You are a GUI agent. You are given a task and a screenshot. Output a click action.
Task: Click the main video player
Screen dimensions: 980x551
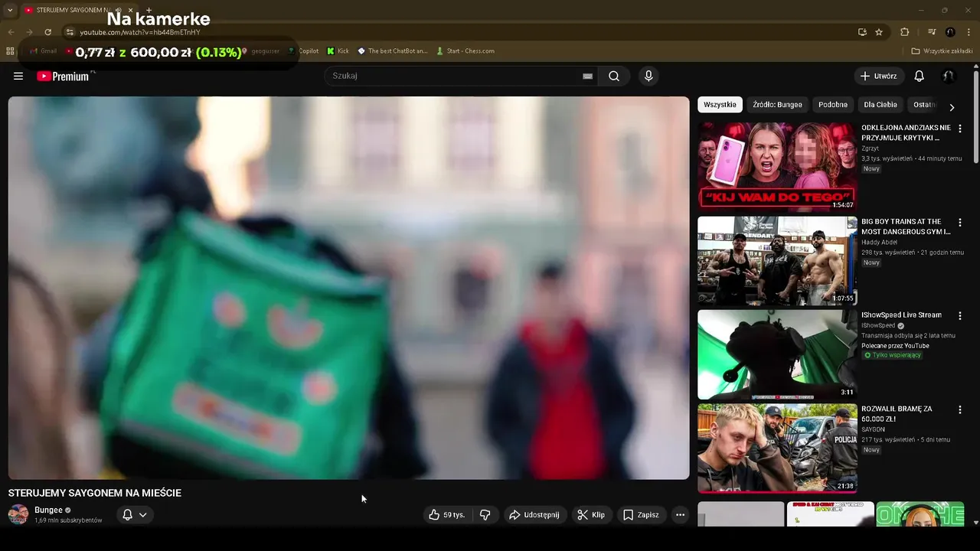[348, 288]
